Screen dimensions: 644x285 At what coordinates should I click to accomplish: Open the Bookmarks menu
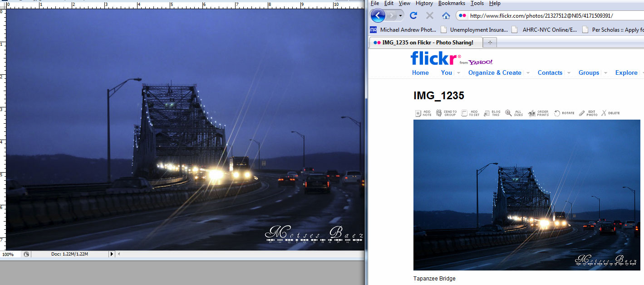pyautogui.click(x=451, y=3)
